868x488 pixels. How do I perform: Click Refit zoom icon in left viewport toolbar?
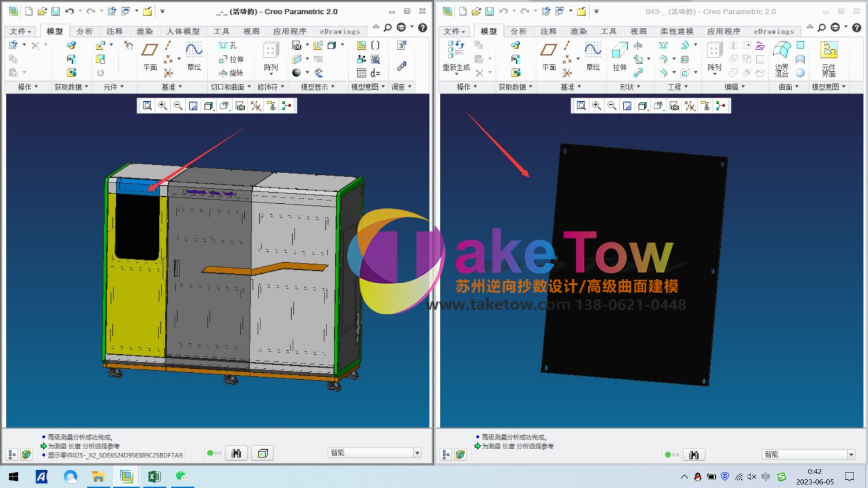[148, 106]
